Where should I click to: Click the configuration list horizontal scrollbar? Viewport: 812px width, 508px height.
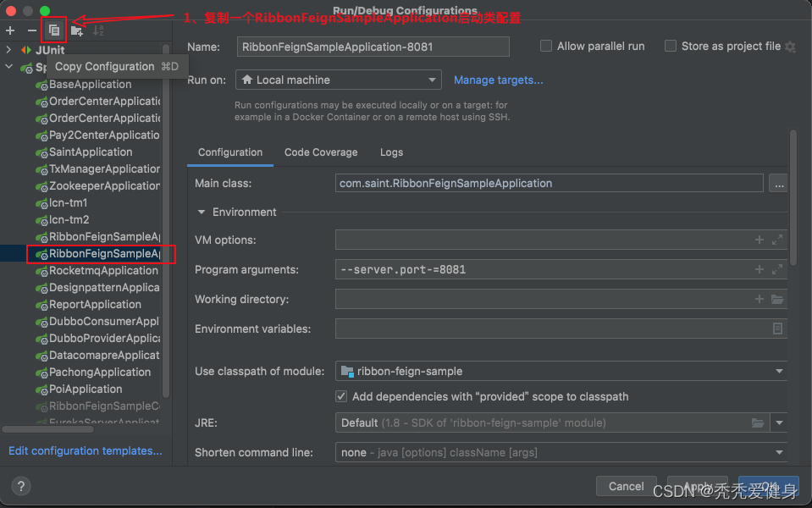[x=47, y=429]
